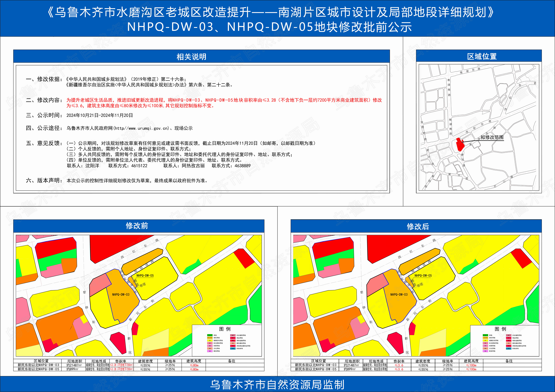Click the 一、修改依据 section label
Screen dimensions: 555x392
[44, 79]
